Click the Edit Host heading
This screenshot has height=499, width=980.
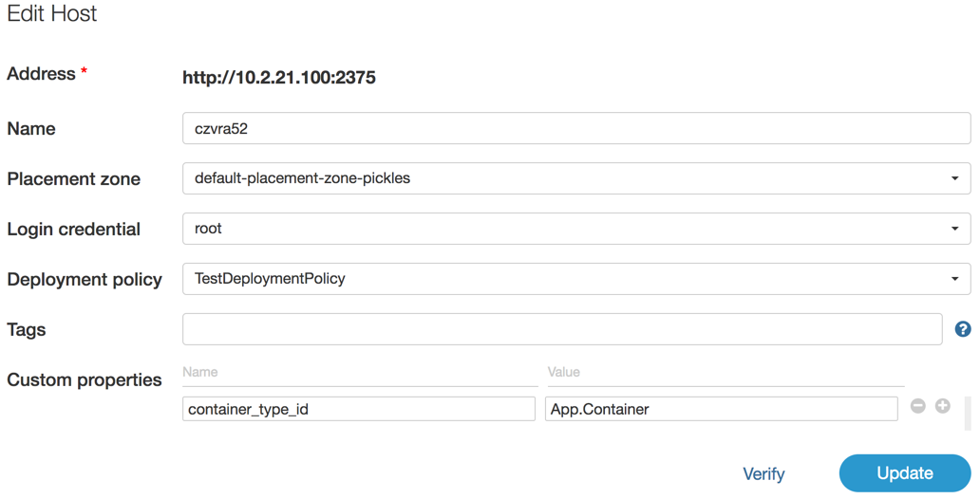[52, 14]
